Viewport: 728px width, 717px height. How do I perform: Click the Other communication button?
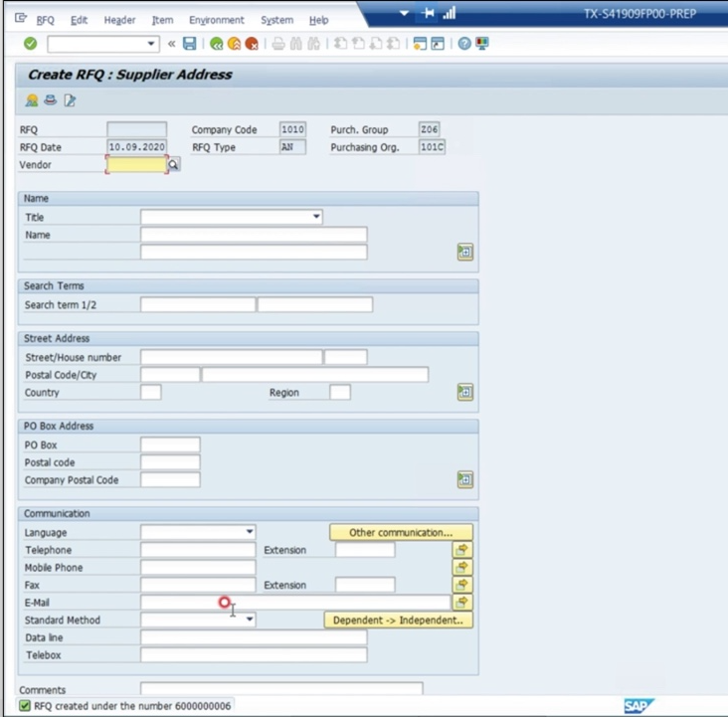[x=401, y=532]
